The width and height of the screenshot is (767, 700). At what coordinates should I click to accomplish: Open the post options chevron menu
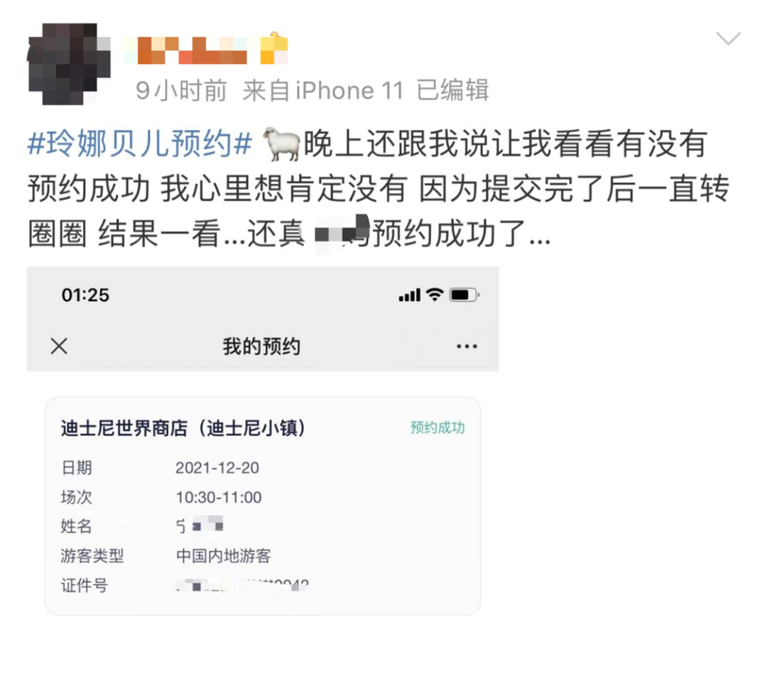729,38
